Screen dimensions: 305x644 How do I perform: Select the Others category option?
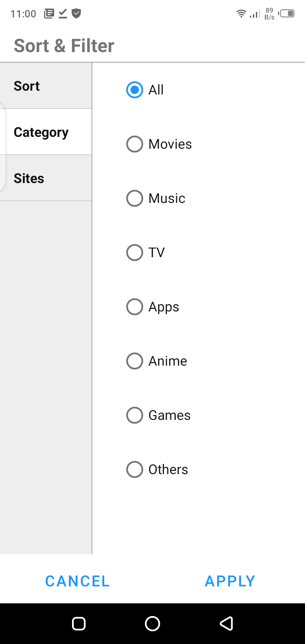[x=135, y=469]
